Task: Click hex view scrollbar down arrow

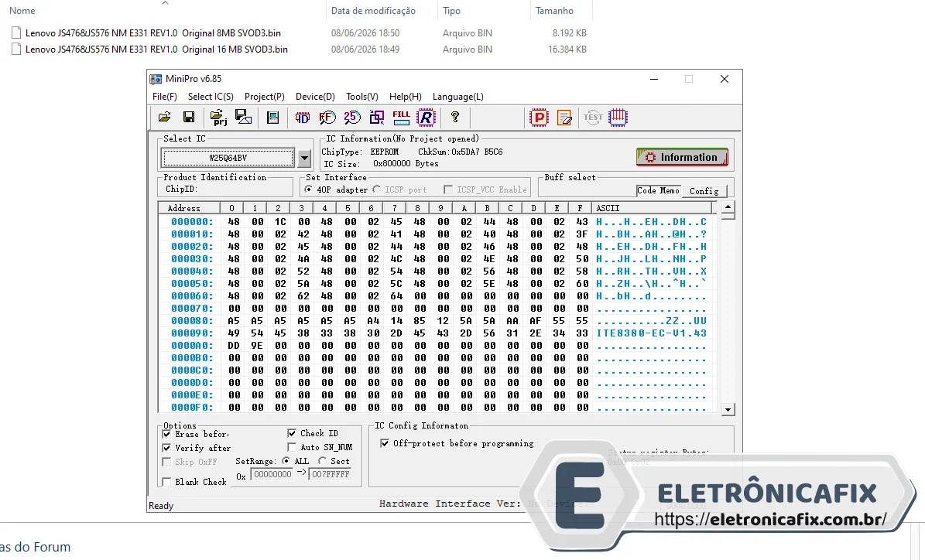Action: 728,410
